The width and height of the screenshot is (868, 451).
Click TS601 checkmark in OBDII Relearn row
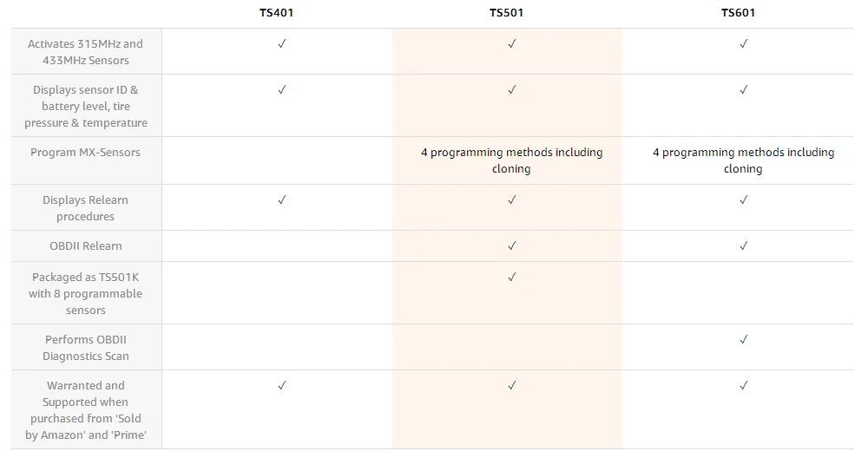click(x=744, y=246)
